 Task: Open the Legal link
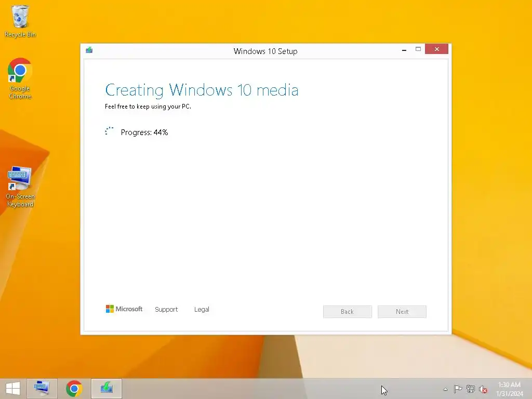click(202, 310)
